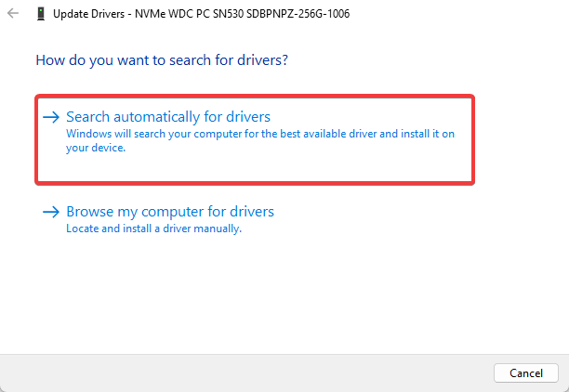Click blank white area below Browse option
This screenshot has height=392, width=569.
point(279,297)
